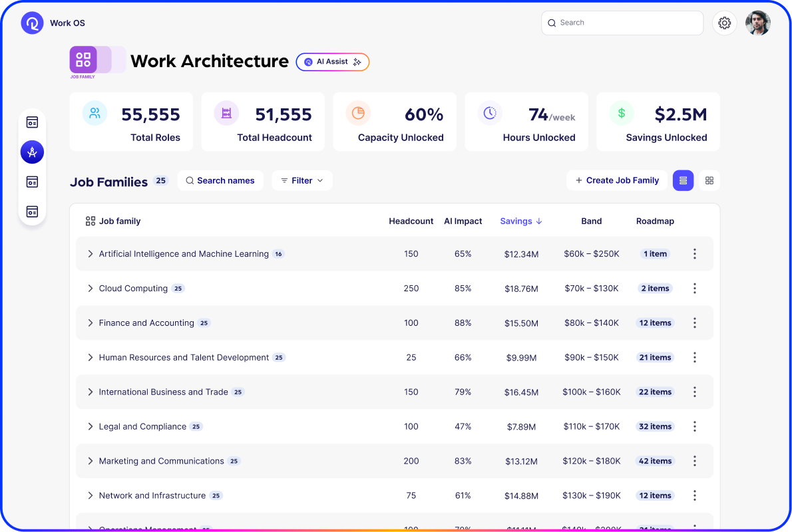Open the Filter dropdown
Image resolution: width=792 pixels, height=532 pixels.
coord(302,180)
